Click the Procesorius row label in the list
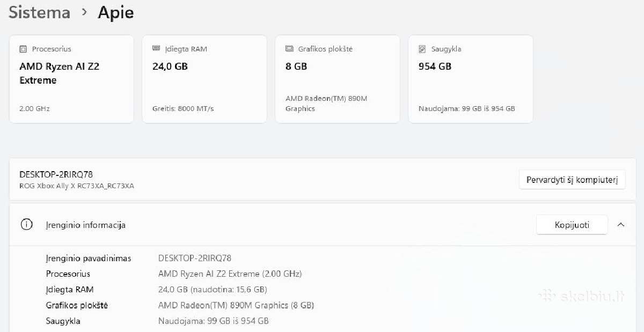644x332 pixels. coord(68,274)
